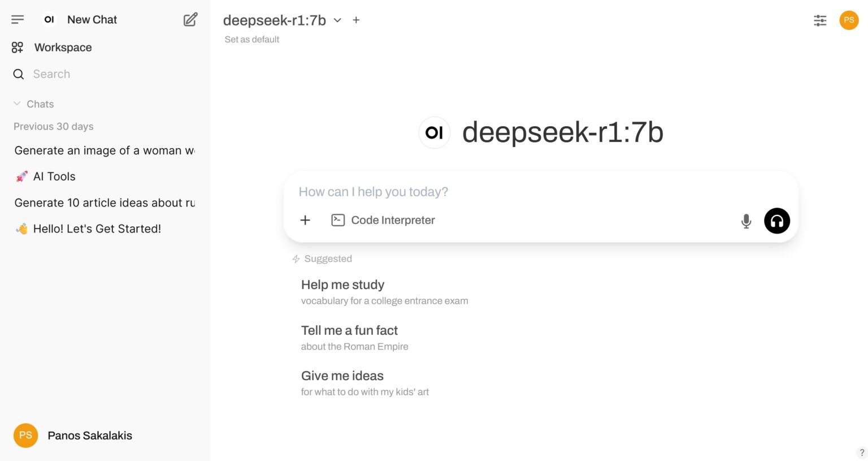Open the Workspace section
Screen dimensions: 868x461
click(62, 47)
